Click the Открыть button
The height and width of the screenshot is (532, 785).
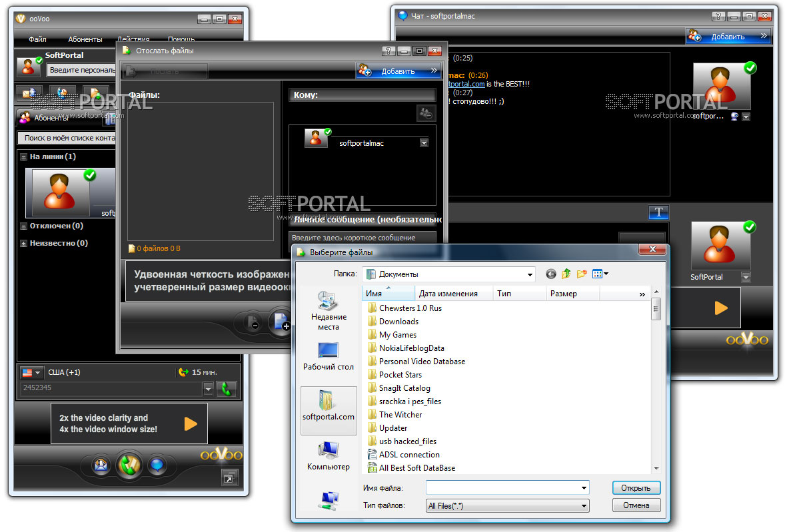636,487
